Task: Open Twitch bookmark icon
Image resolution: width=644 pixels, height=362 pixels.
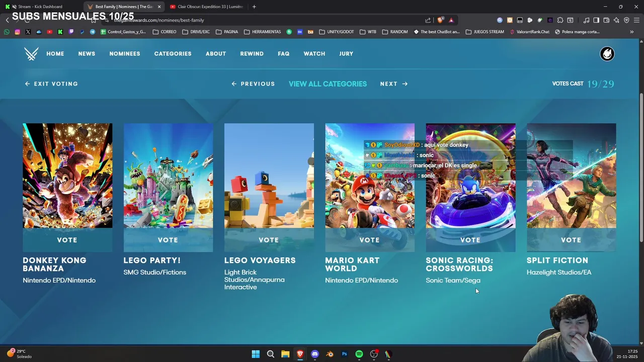Action: pos(71,32)
